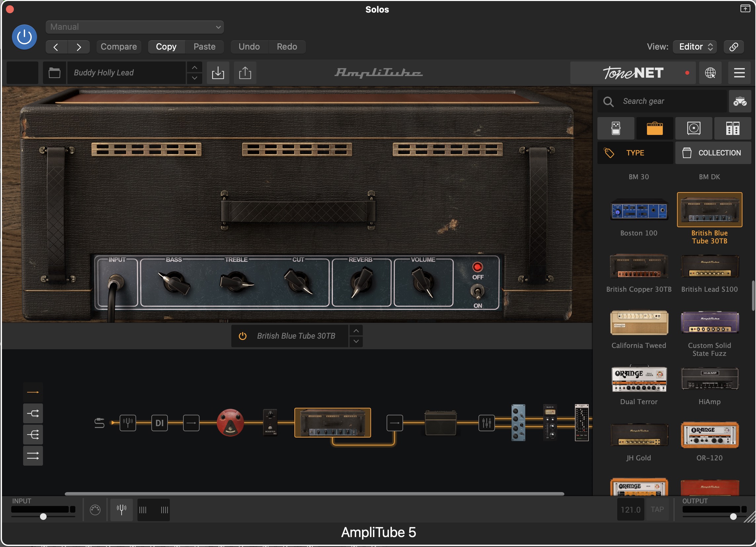The image size is (756, 547).
Task: Select the black booster pedal in chain
Action: tap(270, 422)
